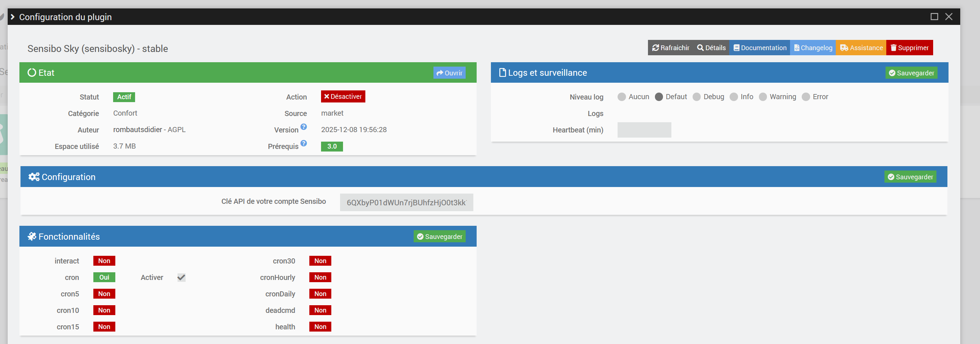This screenshot has width=980, height=344.
Task: Select the Defaut log level
Action: (659, 97)
